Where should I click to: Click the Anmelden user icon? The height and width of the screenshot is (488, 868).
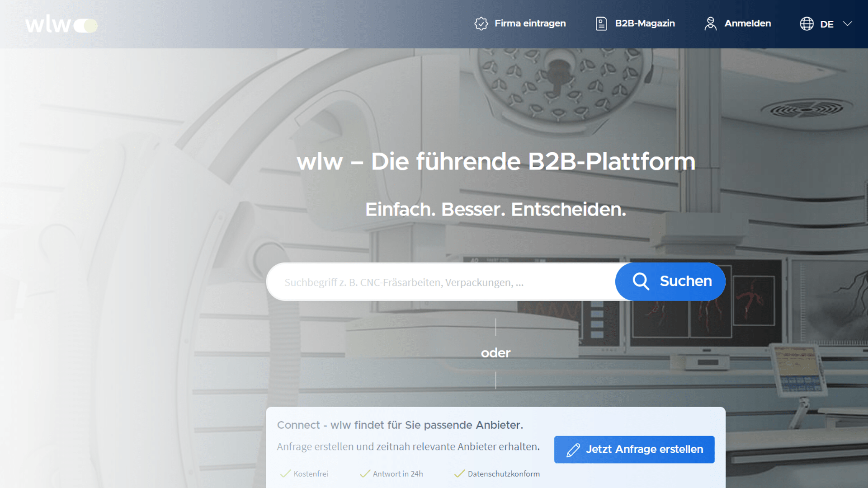(x=710, y=23)
